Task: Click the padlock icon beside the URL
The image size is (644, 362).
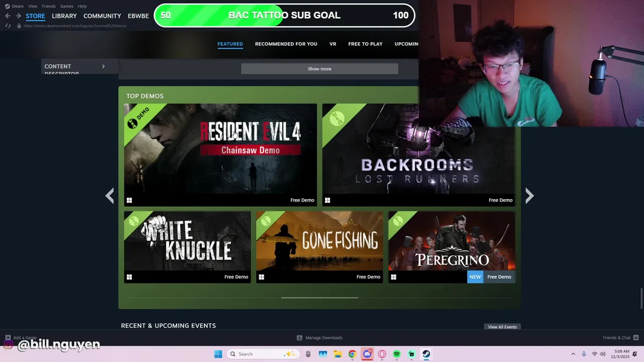Action: (x=19, y=26)
